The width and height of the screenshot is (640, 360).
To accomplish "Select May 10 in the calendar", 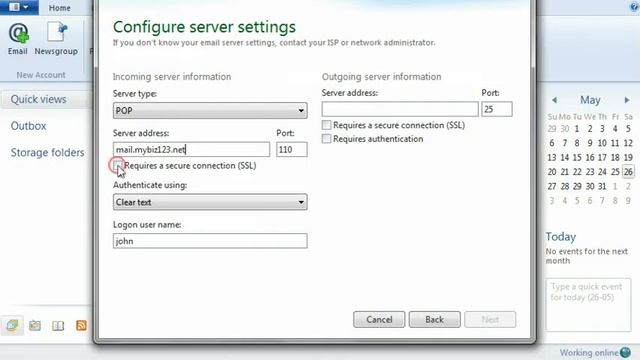I will click(x=602, y=143).
